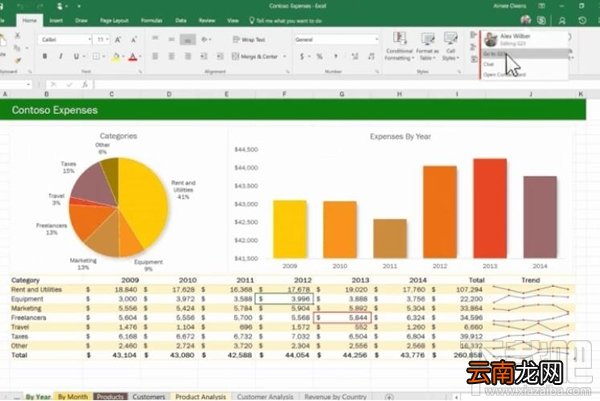Open the Cell Styles gallery
This screenshot has height=401, width=600.
[450, 46]
